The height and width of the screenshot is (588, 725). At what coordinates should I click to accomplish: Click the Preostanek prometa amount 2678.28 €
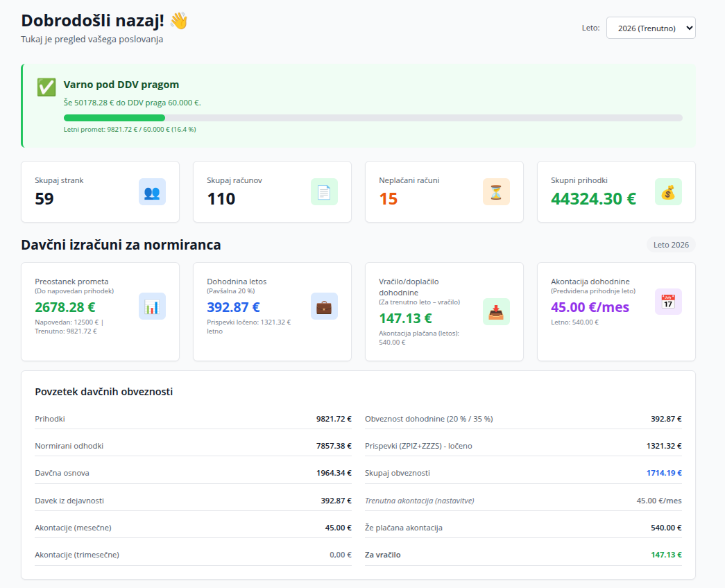point(65,307)
